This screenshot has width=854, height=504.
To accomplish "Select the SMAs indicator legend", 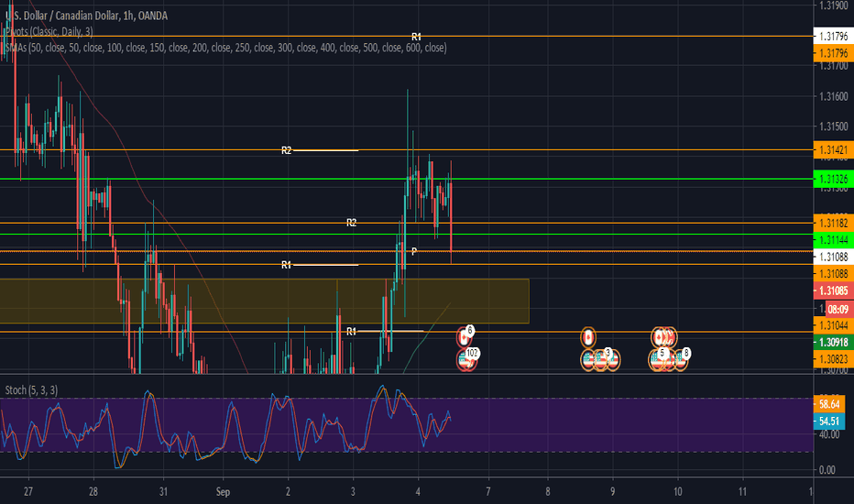I will point(226,48).
